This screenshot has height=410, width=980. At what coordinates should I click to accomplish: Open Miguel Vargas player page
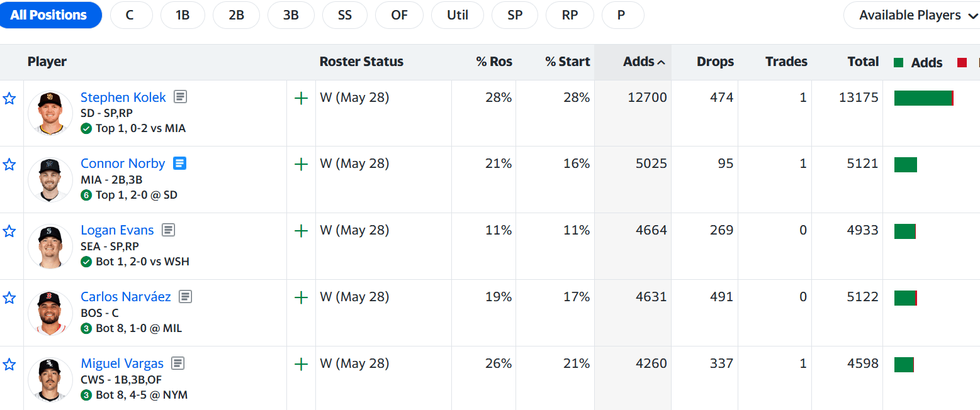122,363
